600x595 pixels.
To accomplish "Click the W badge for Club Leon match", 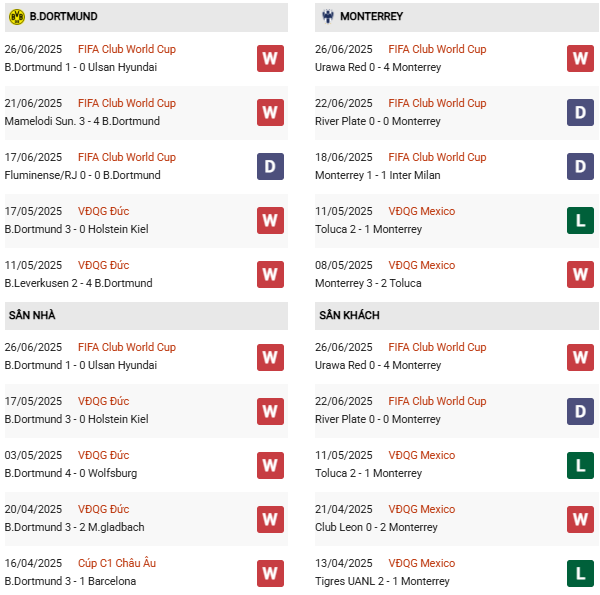I will (x=580, y=519).
